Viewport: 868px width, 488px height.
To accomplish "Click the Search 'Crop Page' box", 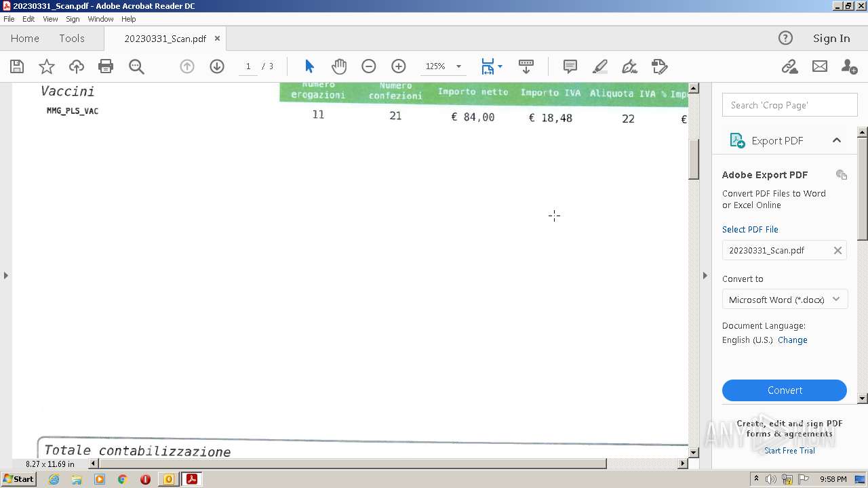I will tap(789, 105).
